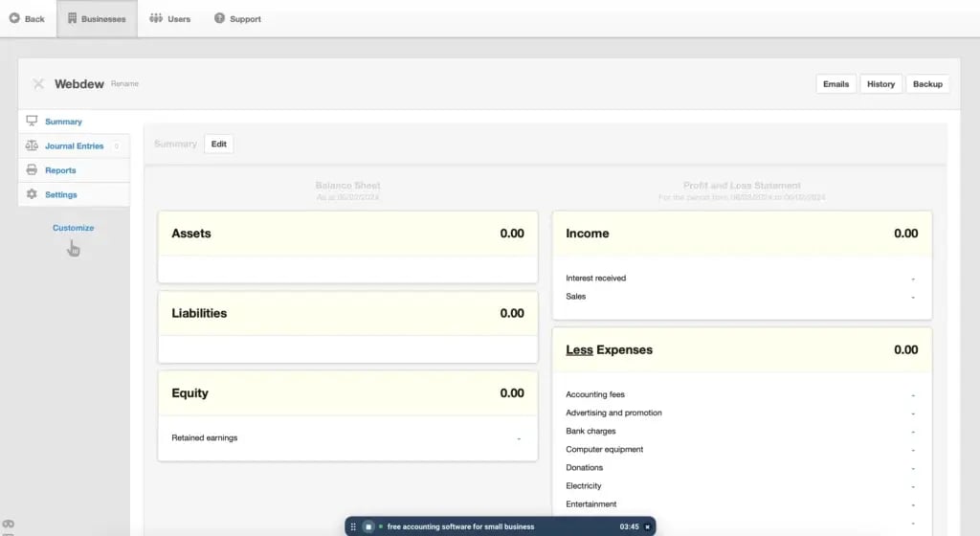
Task: Open the Reports tab label
Action: [60, 170]
